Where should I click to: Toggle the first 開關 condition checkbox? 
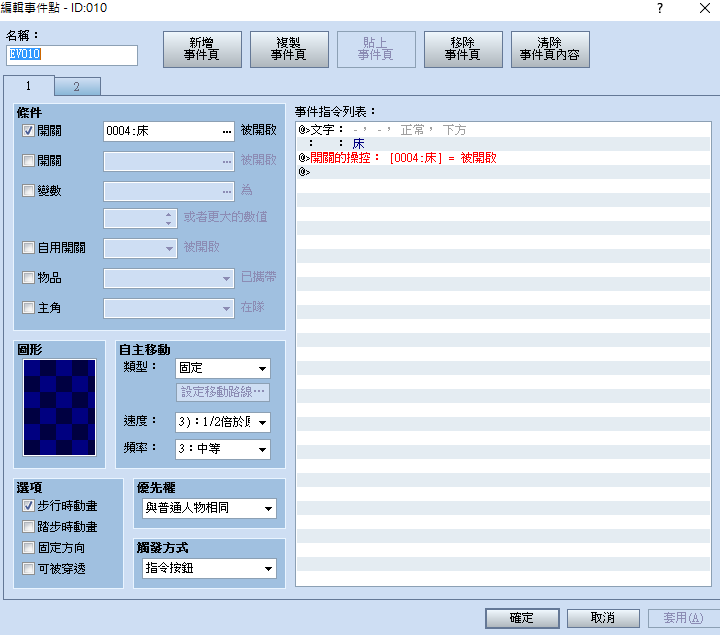(28, 131)
